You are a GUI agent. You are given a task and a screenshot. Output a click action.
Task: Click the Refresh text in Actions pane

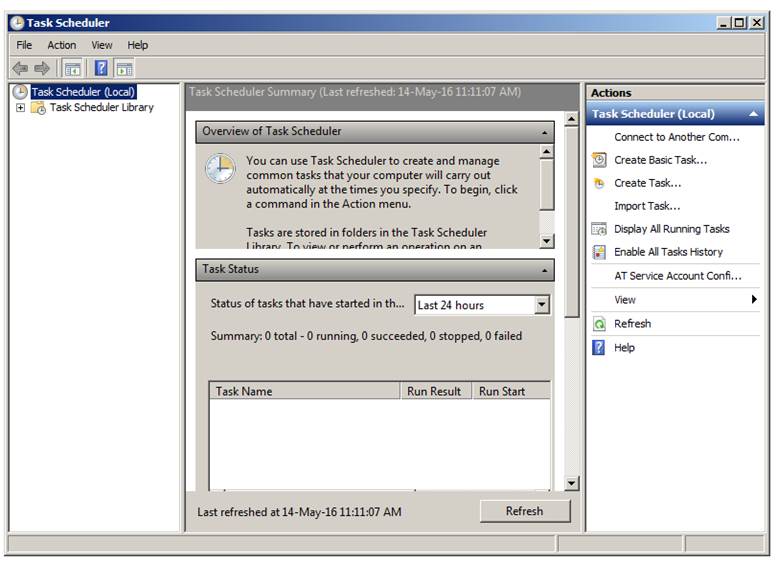633,324
